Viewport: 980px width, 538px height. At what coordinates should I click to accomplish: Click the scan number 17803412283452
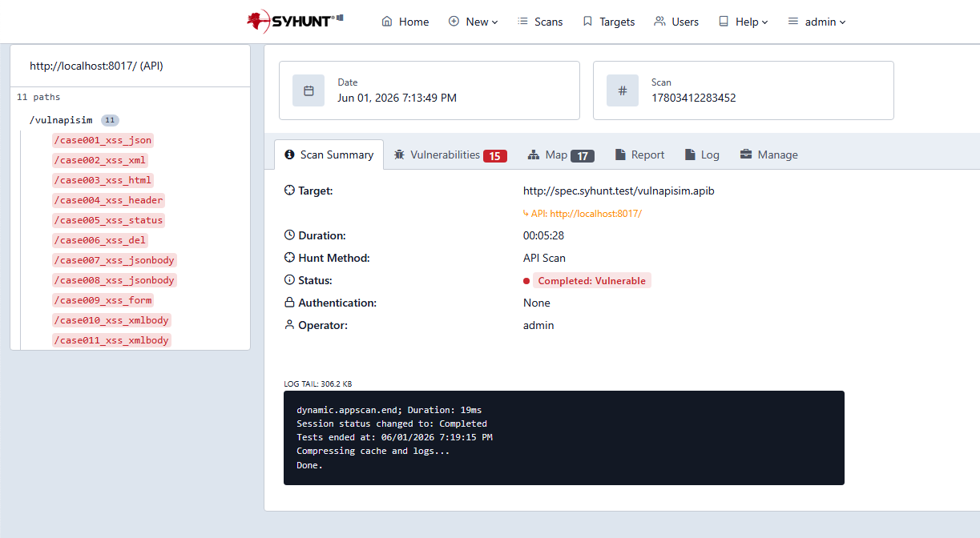coord(694,98)
